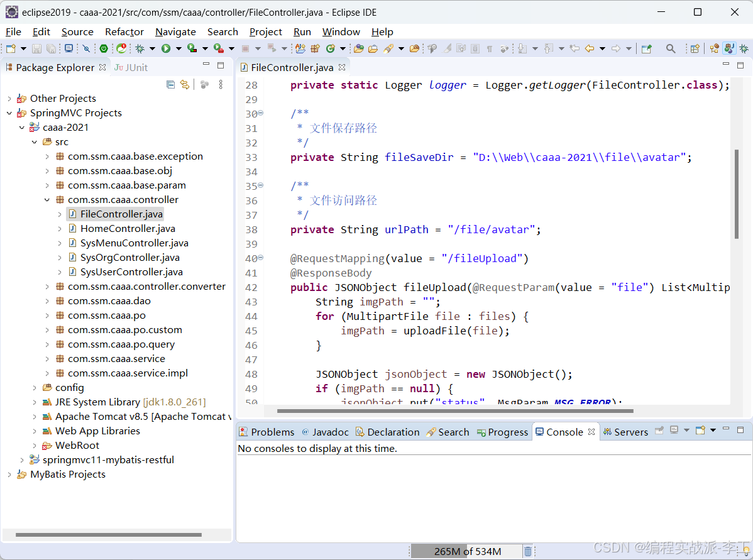
Task: Click the Run with coverage icon
Action: (x=192, y=48)
